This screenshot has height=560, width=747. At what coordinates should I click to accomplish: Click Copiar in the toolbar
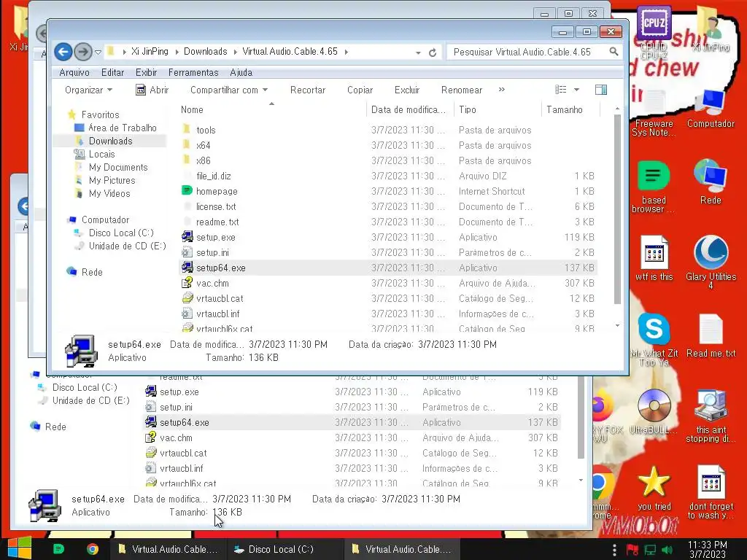tap(360, 90)
